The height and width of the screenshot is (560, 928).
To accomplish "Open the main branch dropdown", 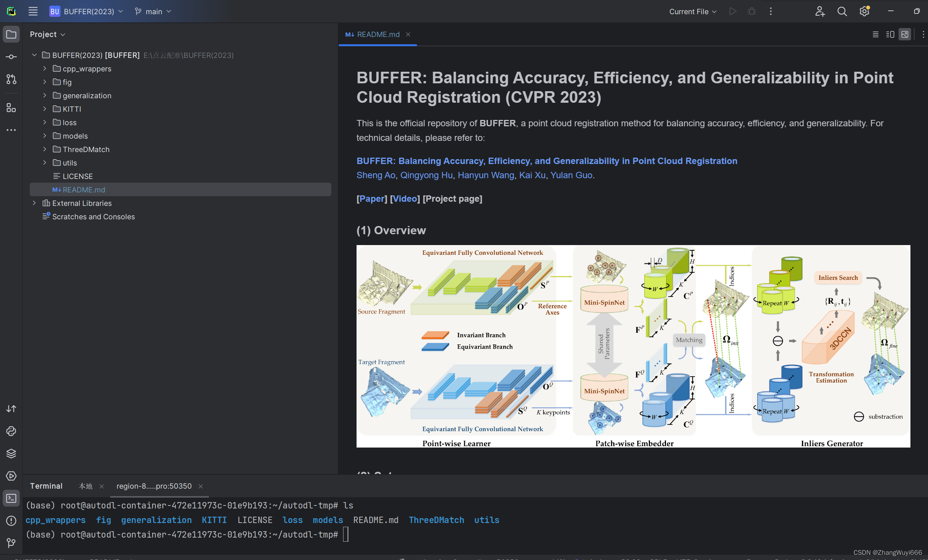I will [x=153, y=11].
